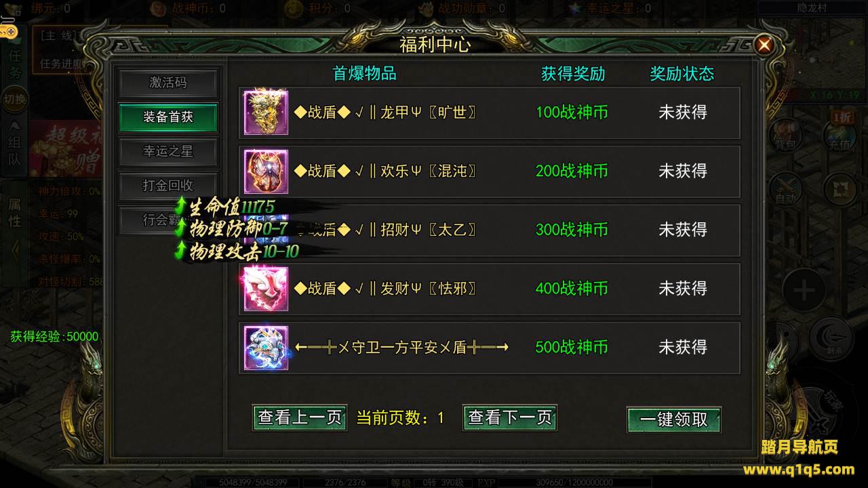This screenshot has height=488, width=868.
Task: Click the 龙甲 旷世 shield item icon
Action: tap(266, 113)
